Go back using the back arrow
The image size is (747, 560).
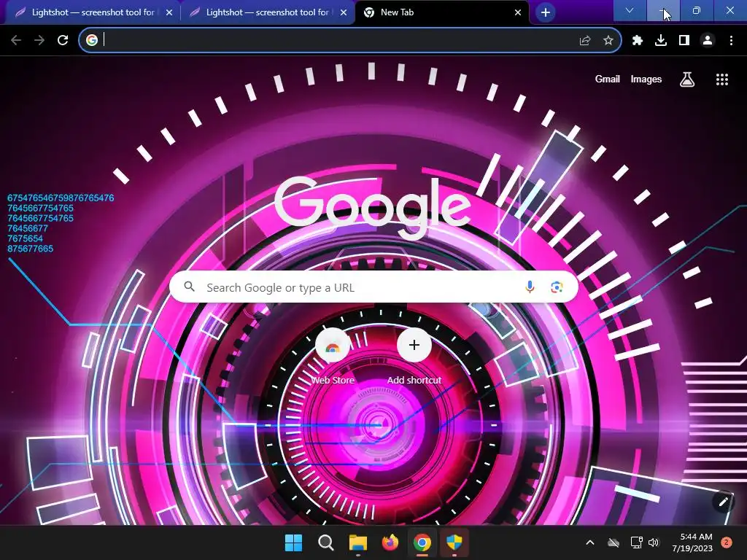(16, 41)
